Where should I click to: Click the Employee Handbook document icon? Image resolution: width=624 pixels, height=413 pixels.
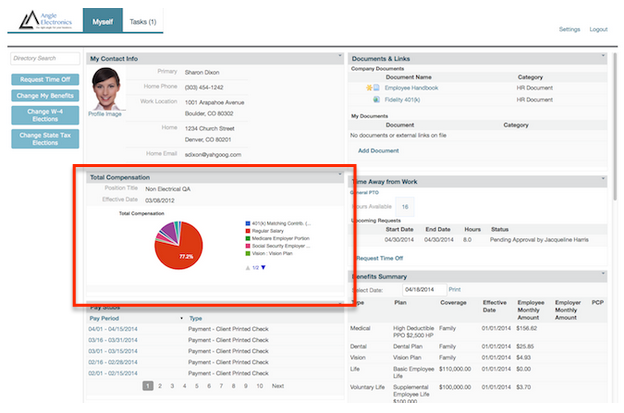click(x=378, y=88)
